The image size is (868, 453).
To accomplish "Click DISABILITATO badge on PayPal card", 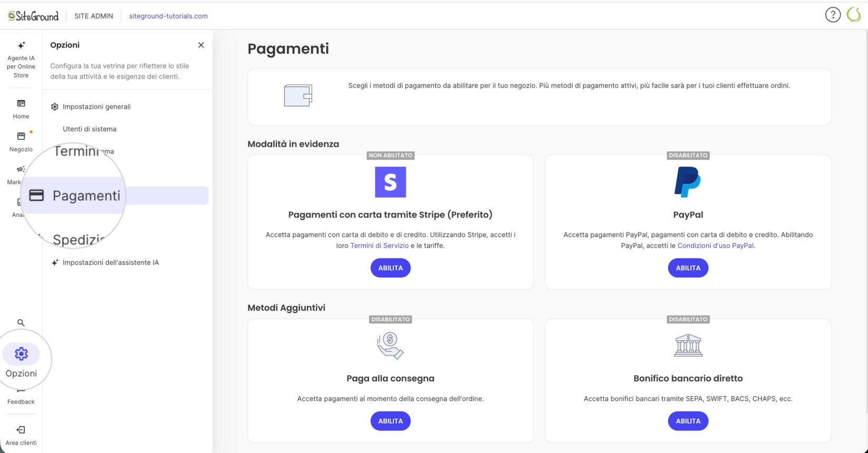I will 688,156.
